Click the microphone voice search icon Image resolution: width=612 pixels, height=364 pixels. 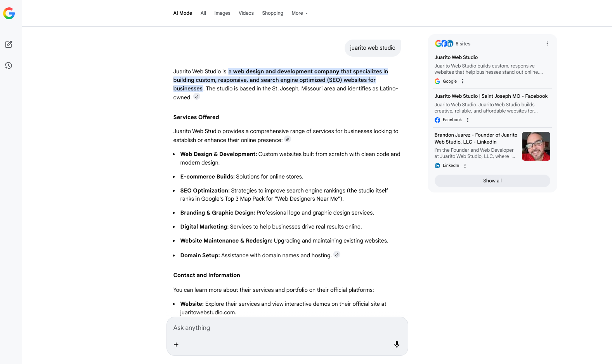(397, 344)
